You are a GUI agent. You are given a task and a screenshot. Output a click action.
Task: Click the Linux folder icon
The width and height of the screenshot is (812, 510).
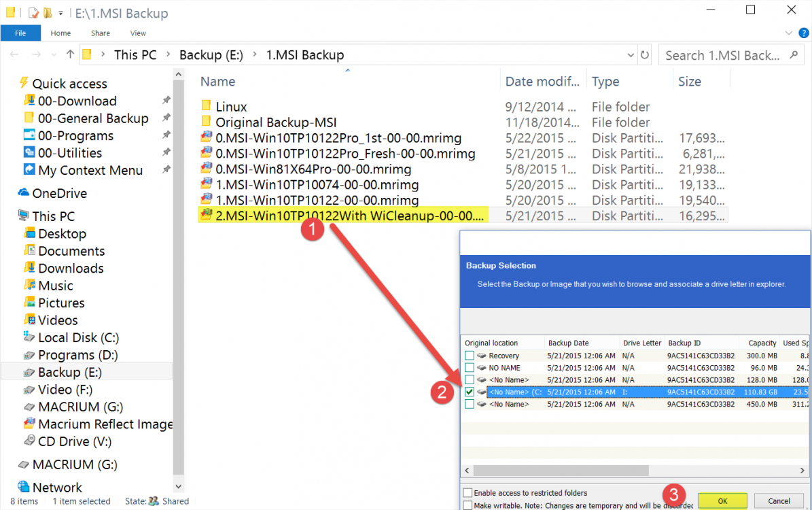(x=206, y=105)
